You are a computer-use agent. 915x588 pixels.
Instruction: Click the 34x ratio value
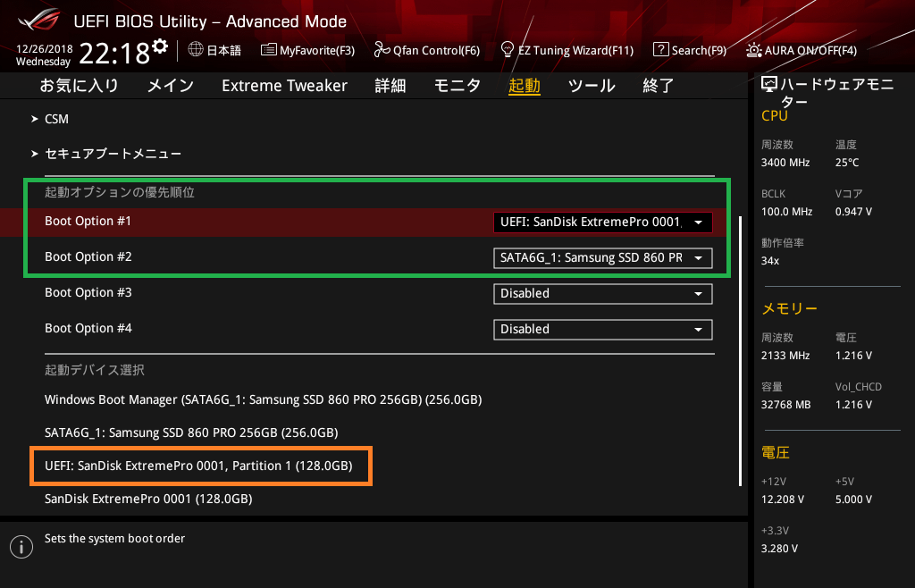[770, 261]
